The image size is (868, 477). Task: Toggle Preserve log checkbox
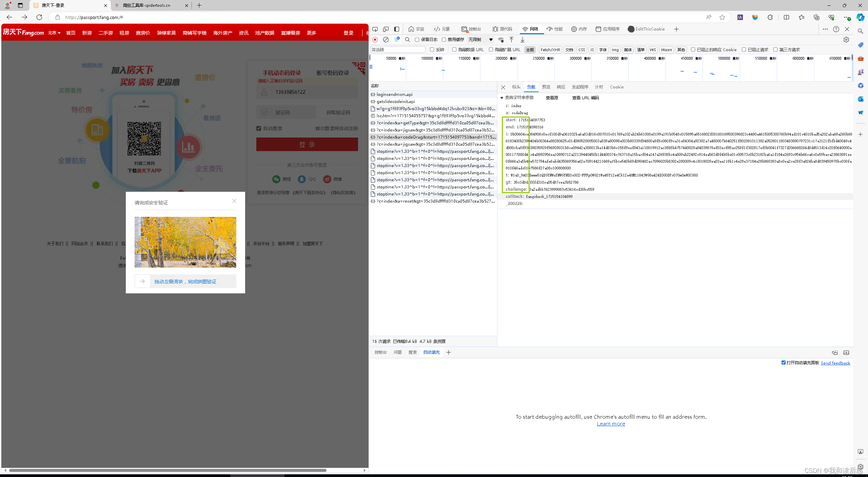point(417,40)
